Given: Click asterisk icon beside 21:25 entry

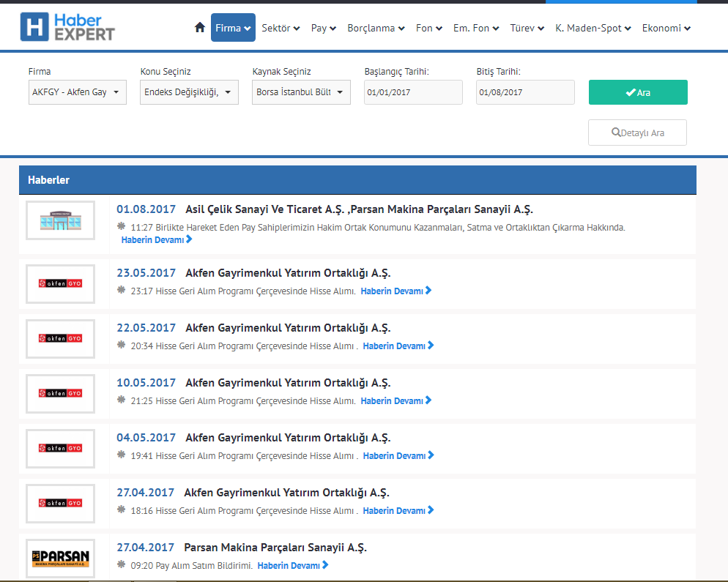Looking at the screenshot, I should (x=121, y=400).
